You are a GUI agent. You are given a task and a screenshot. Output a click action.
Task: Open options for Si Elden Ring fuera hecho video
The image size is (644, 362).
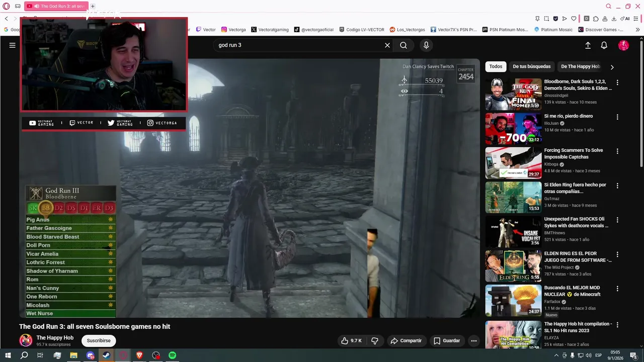tap(617, 186)
